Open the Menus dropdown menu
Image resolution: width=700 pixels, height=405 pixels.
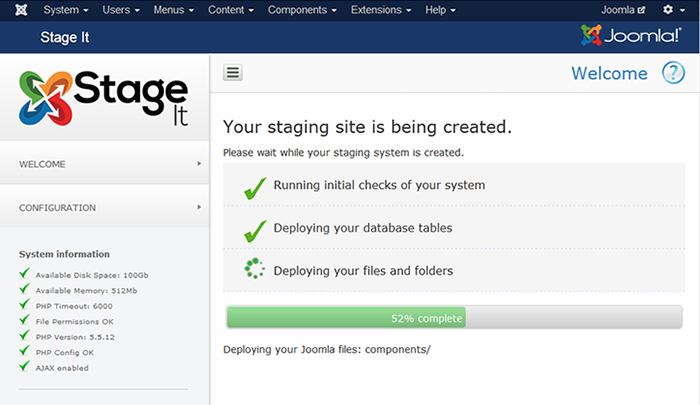click(x=174, y=10)
